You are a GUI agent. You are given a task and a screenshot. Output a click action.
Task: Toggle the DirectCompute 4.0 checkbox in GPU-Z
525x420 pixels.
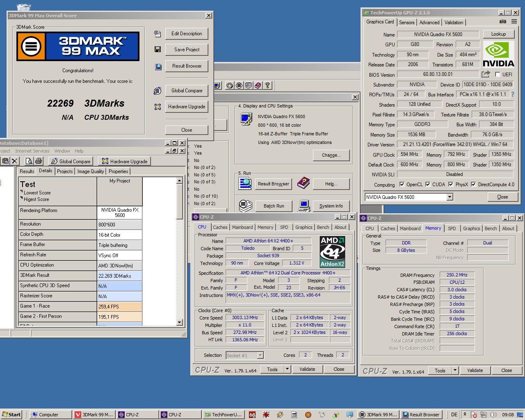point(473,185)
